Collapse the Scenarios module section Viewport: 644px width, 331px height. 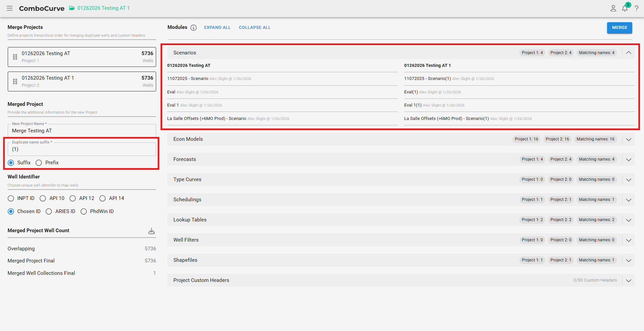point(629,53)
